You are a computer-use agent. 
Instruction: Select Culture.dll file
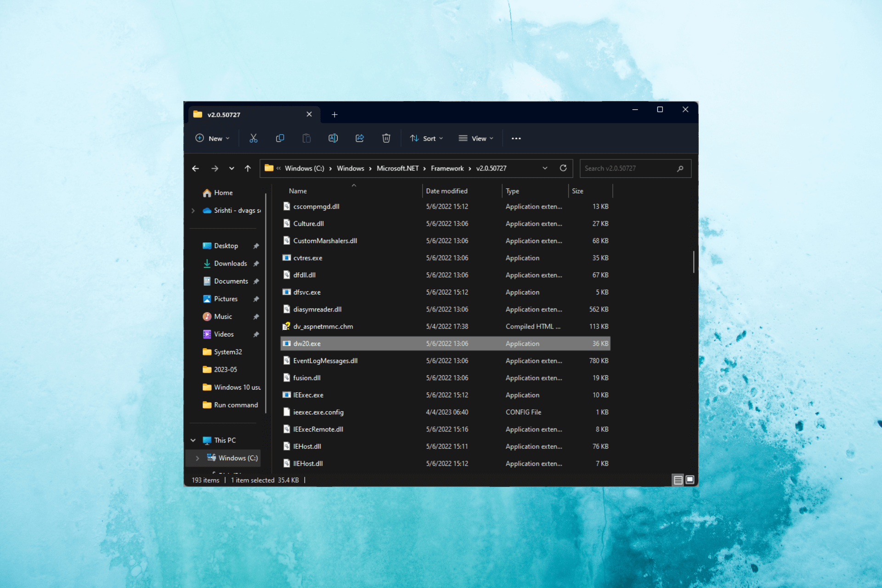coord(445,224)
